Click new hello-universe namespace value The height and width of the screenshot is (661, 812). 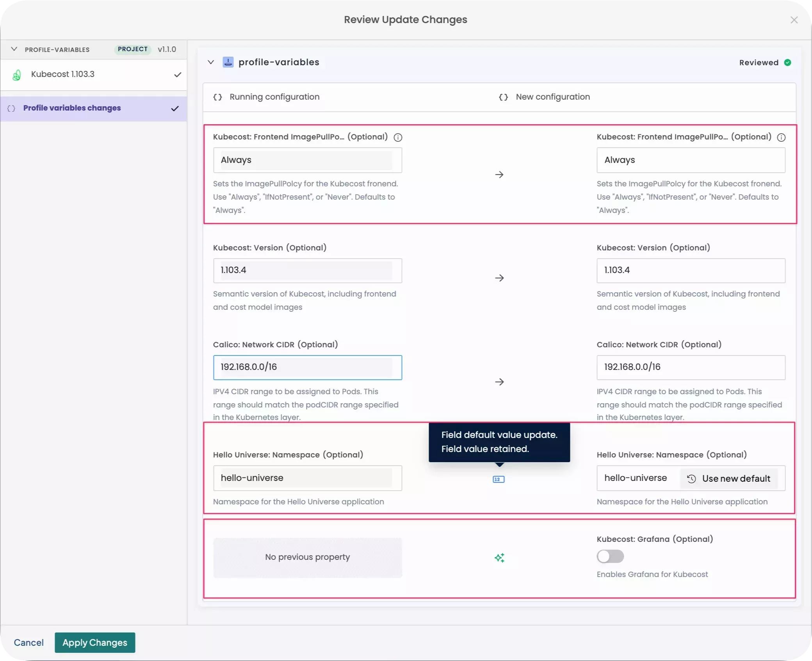click(635, 478)
